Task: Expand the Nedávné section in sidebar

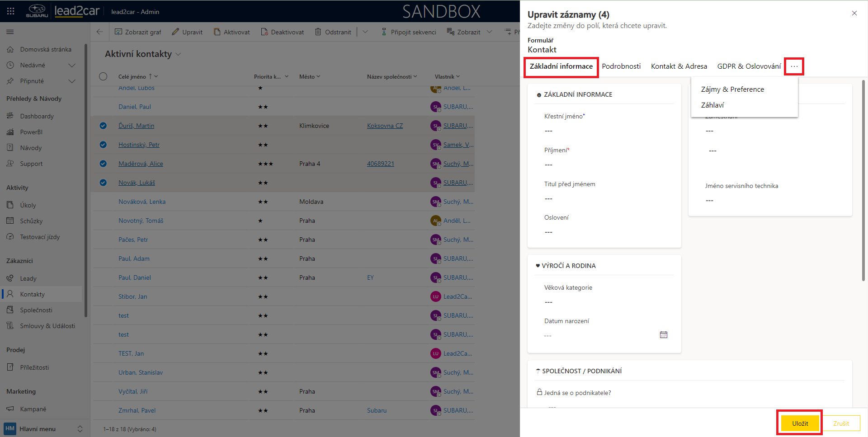Action: (x=71, y=66)
